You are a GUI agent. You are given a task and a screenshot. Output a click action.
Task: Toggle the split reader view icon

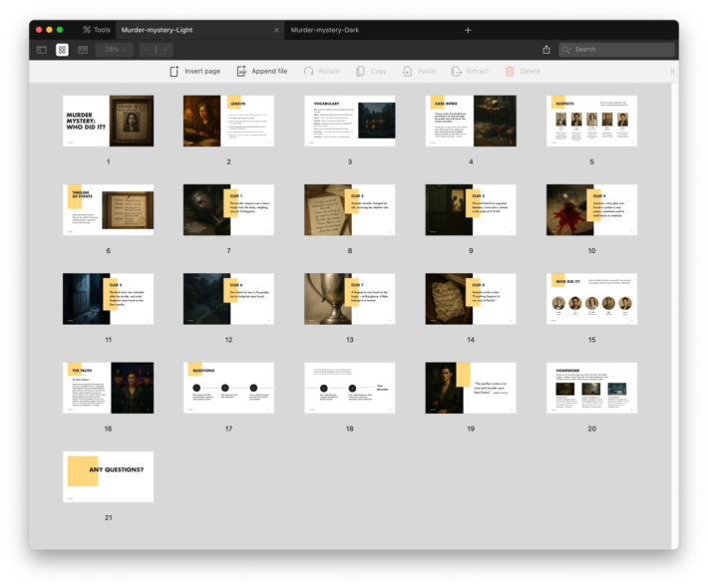(x=83, y=49)
